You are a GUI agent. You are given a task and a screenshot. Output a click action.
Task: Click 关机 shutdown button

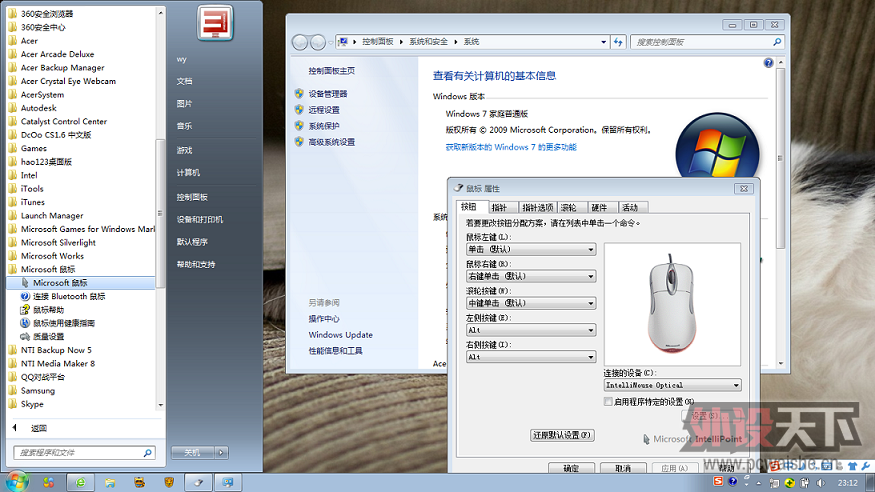[193, 452]
